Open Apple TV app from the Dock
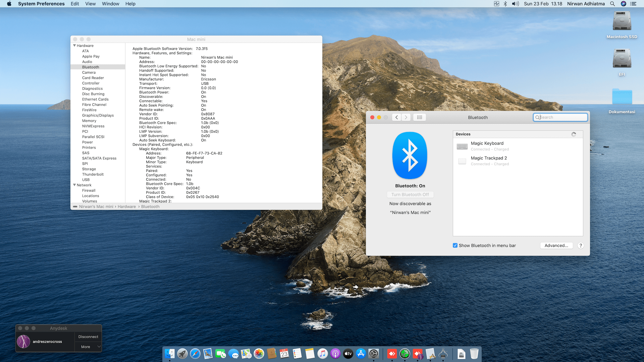Screen dimensions: 644x362 coord(348,354)
